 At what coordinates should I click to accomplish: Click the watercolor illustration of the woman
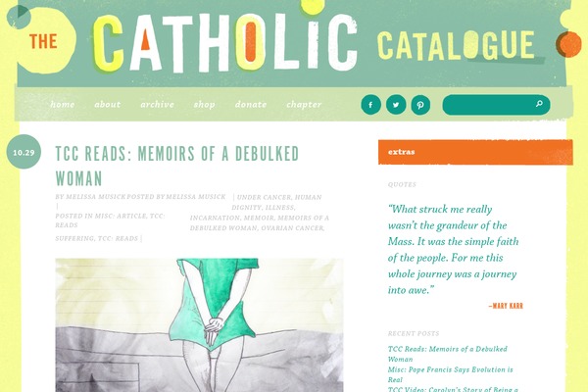point(199,324)
